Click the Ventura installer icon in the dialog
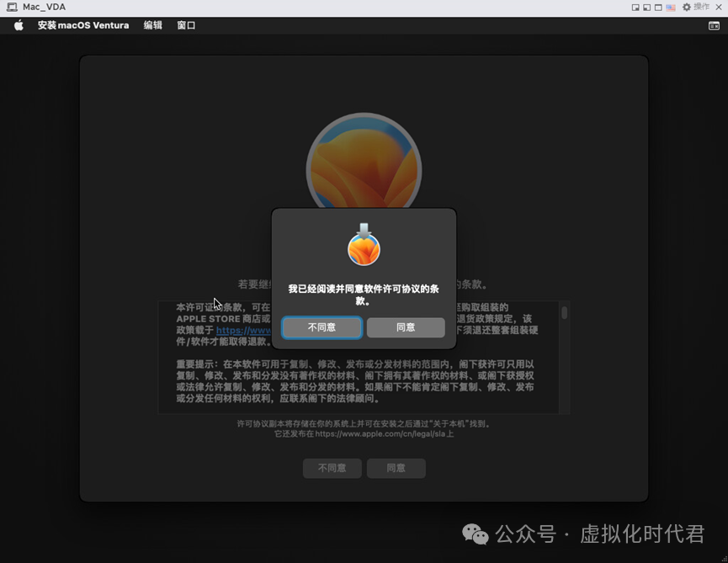728x563 pixels. click(364, 245)
